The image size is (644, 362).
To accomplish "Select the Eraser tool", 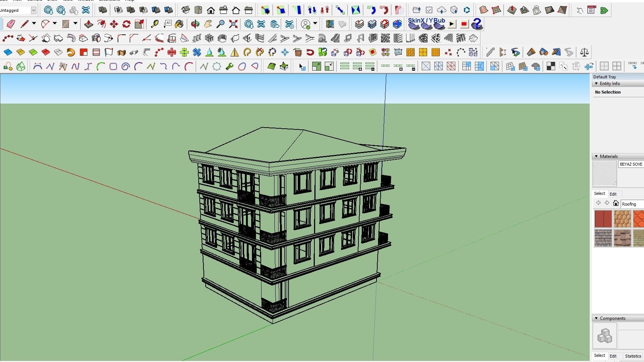I will coord(11,24).
